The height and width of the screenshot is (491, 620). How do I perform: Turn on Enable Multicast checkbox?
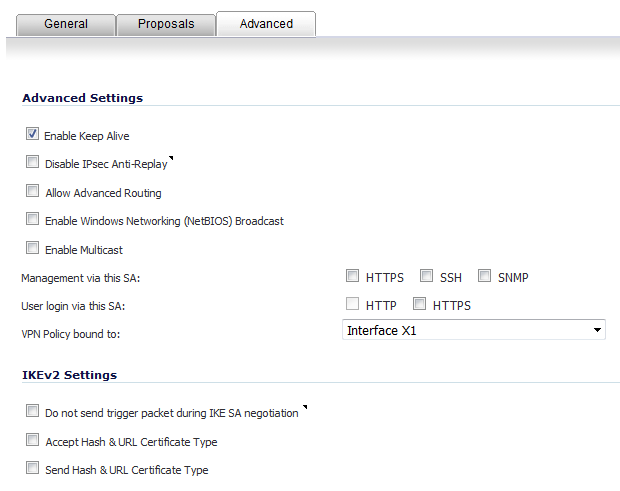click(32, 248)
